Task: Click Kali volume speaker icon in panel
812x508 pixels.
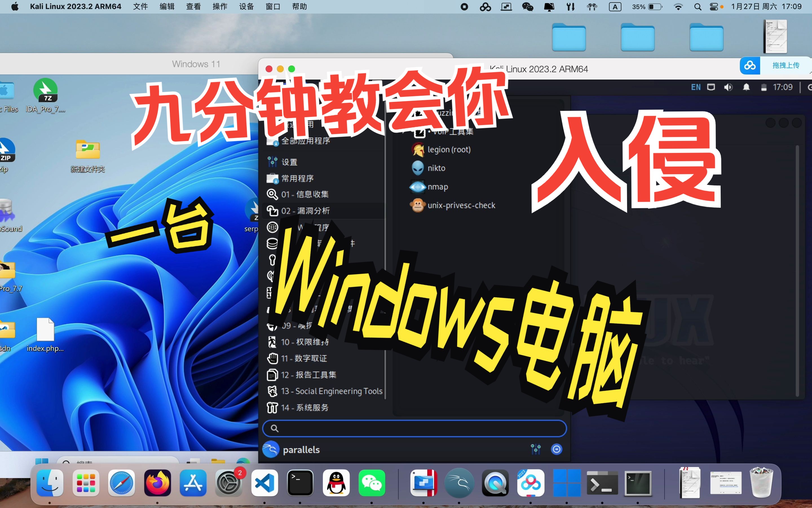Action: tap(728, 87)
